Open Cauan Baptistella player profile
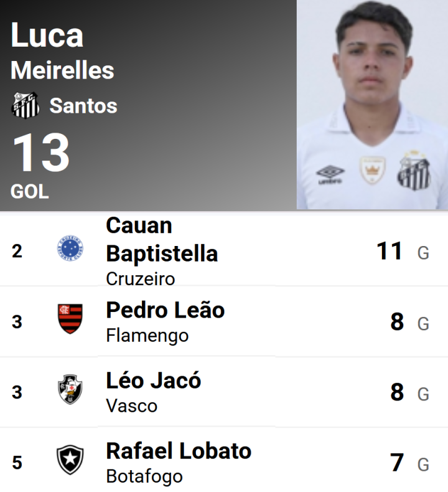The height and width of the screenshot is (492, 448). pyautogui.click(x=162, y=240)
